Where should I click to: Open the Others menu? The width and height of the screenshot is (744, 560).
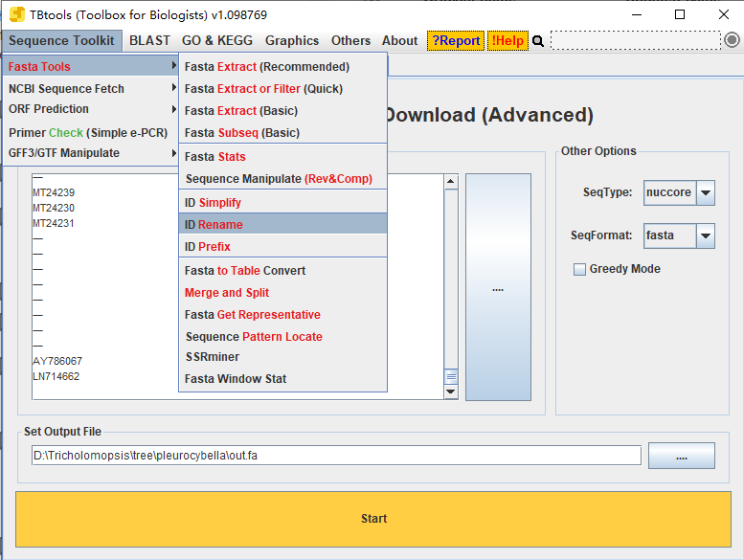pyautogui.click(x=350, y=41)
